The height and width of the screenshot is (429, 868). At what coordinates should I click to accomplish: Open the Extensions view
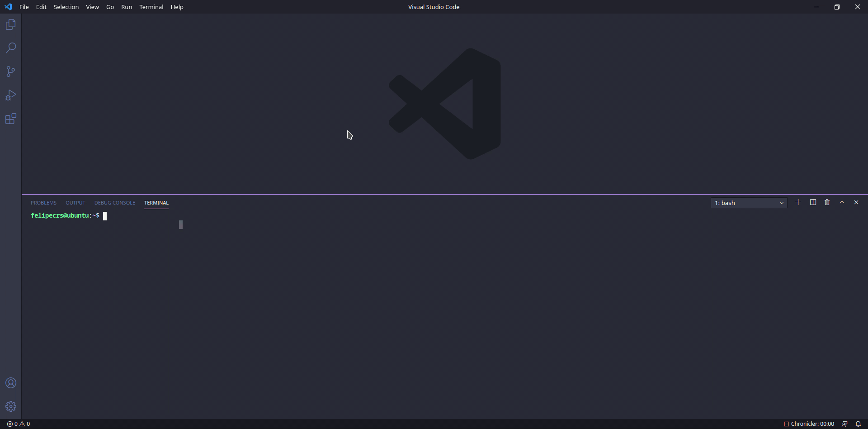coord(11,119)
